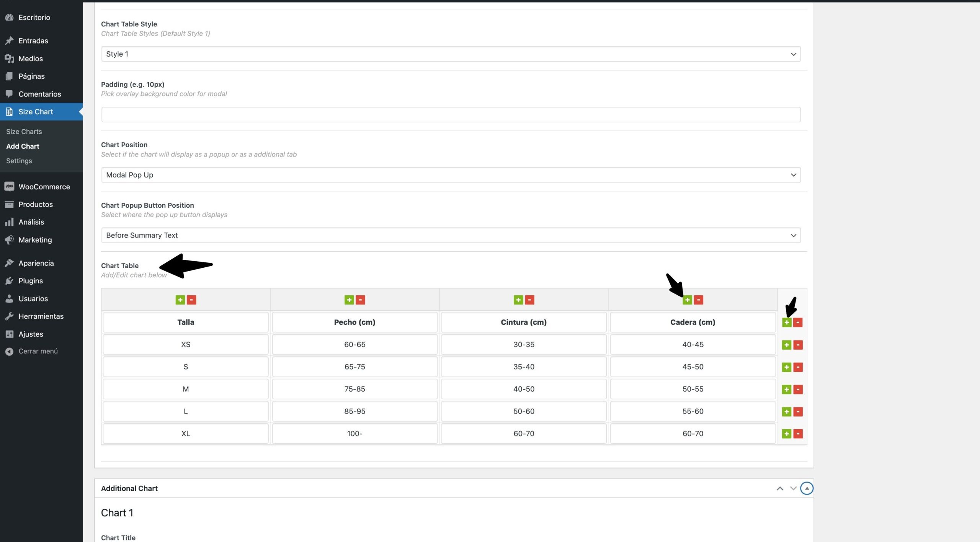Click the Padding input field
Viewport: 980px width, 542px height.
[451, 114]
